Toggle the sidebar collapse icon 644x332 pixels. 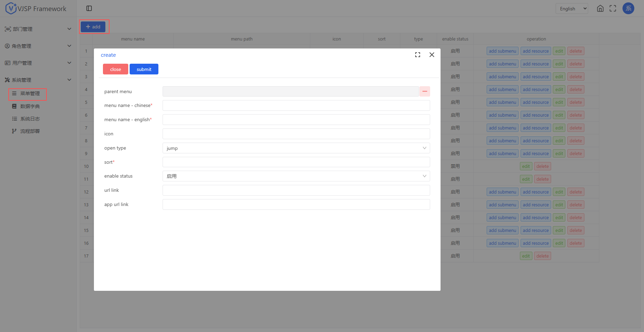tap(89, 8)
